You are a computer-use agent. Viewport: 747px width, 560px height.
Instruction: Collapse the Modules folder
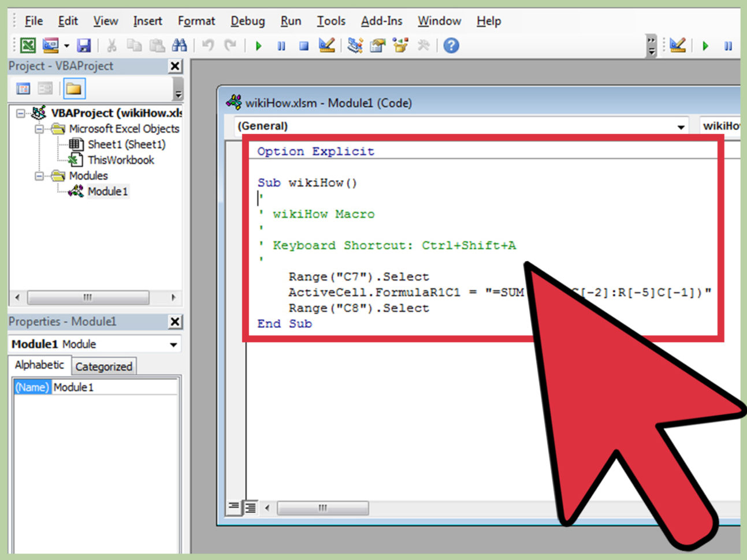click(x=39, y=176)
